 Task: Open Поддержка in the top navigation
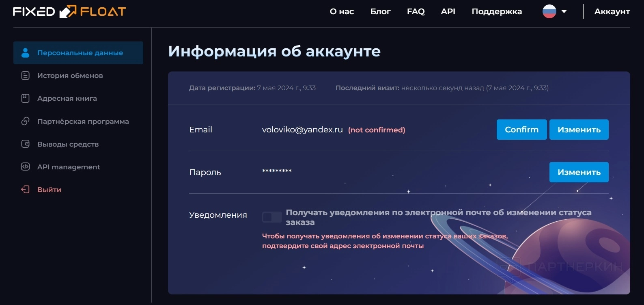coord(497,11)
